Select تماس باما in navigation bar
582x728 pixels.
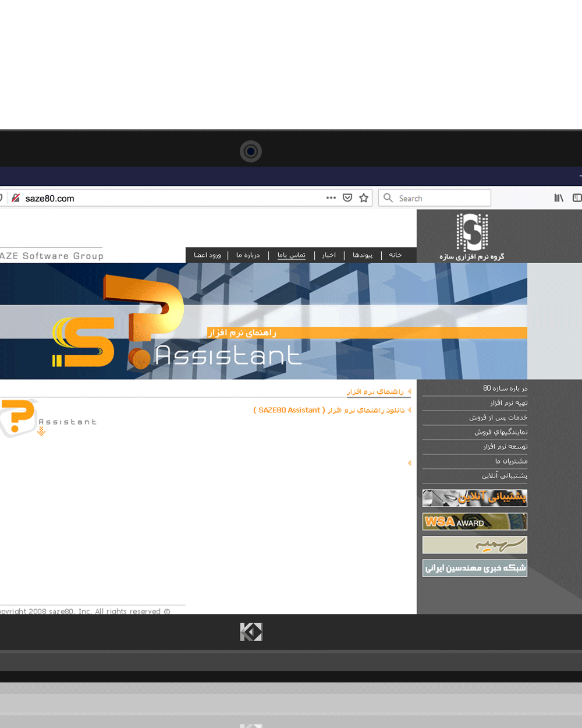point(292,255)
